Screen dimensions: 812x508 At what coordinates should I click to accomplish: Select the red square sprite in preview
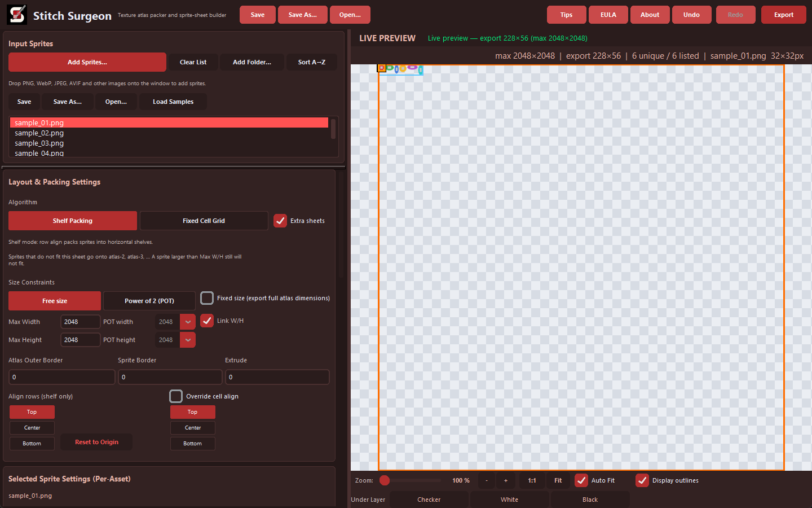click(x=382, y=68)
